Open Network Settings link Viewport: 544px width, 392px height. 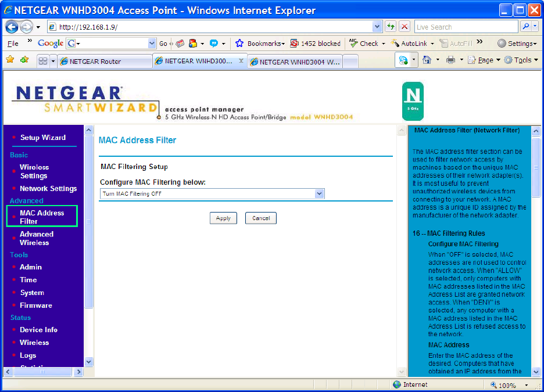pyautogui.click(x=48, y=189)
